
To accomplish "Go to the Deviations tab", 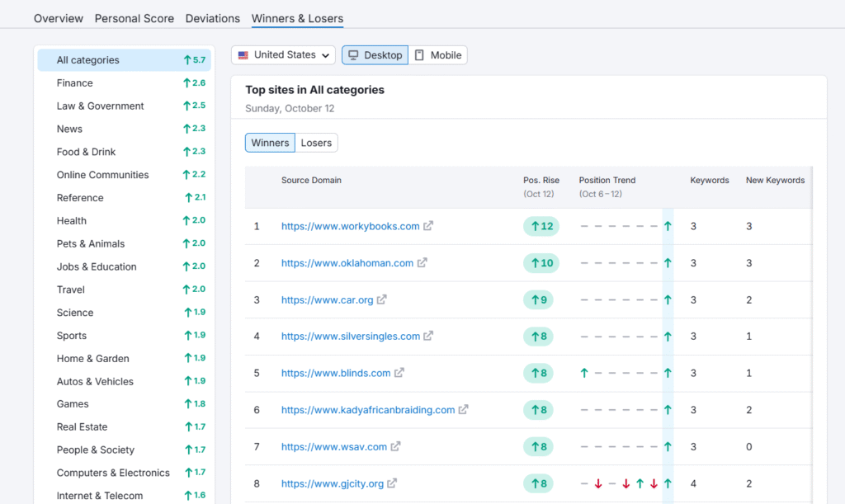I will 213,18.
